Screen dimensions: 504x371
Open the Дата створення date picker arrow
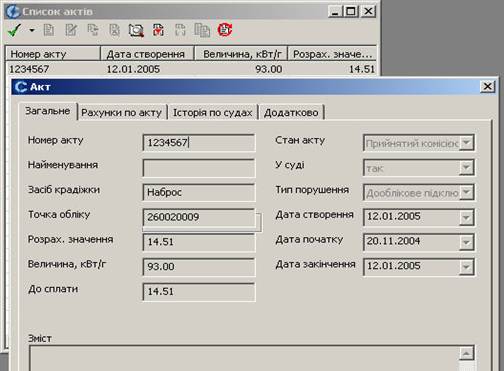click(x=466, y=217)
